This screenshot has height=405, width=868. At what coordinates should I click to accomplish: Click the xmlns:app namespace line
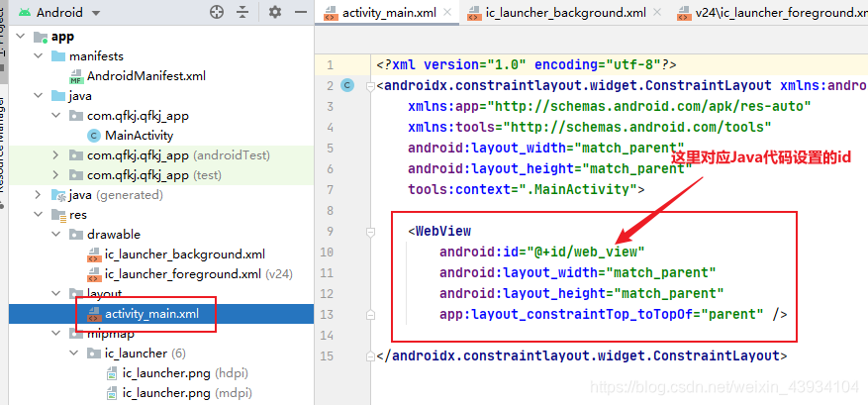[x=610, y=106]
